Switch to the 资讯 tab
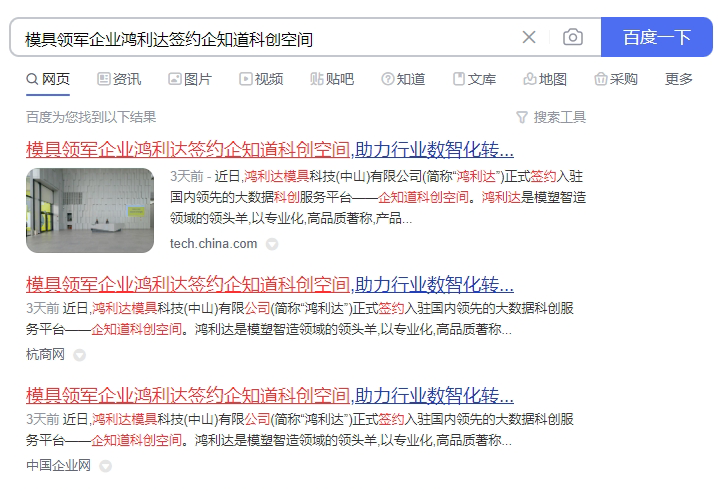 coord(119,79)
